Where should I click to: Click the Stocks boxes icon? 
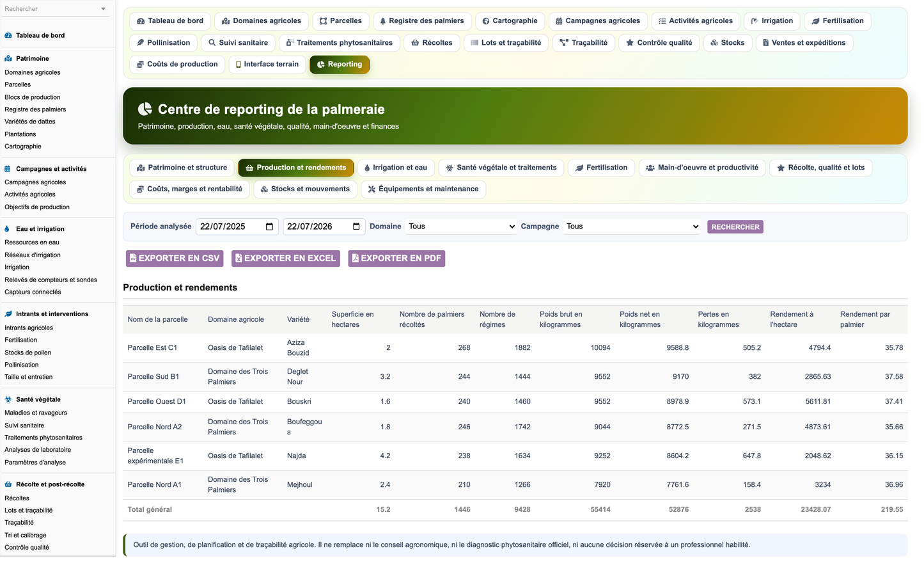714,43
